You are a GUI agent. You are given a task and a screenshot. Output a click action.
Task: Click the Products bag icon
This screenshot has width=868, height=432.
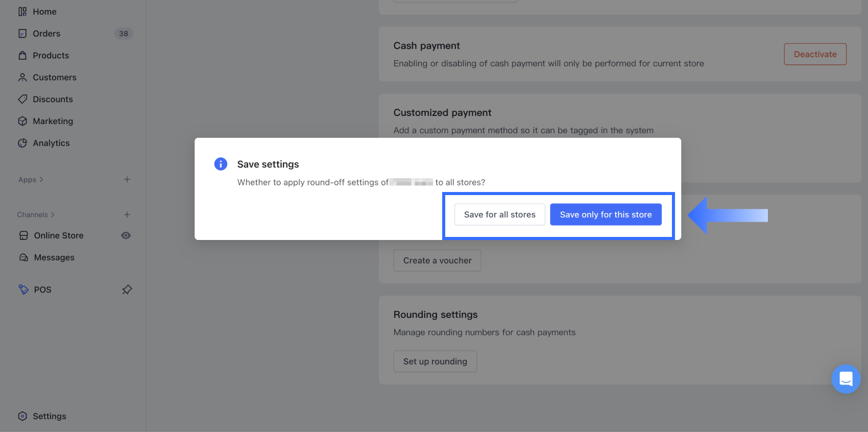pyautogui.click(x=22, y=56)
